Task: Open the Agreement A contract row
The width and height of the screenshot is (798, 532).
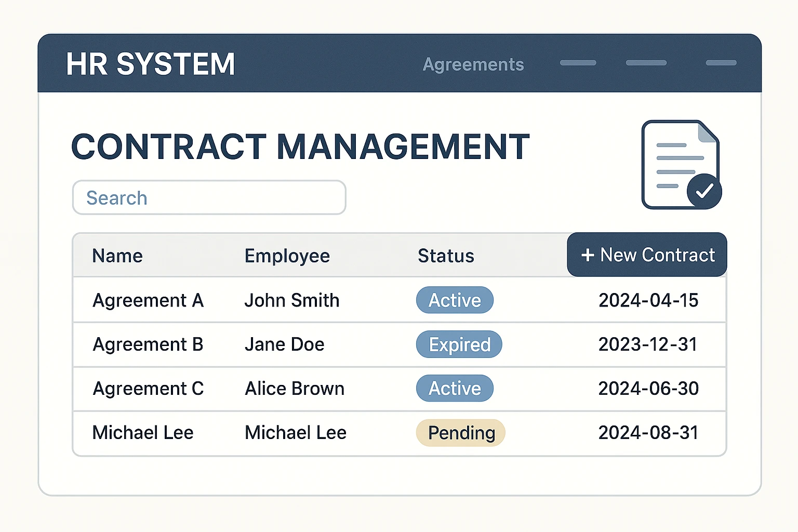Action: 148,300
